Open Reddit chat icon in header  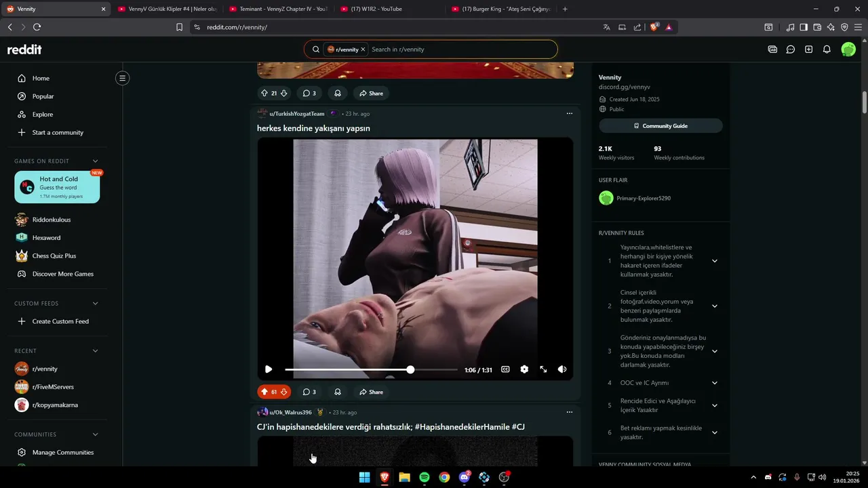[x=791, y=49]
